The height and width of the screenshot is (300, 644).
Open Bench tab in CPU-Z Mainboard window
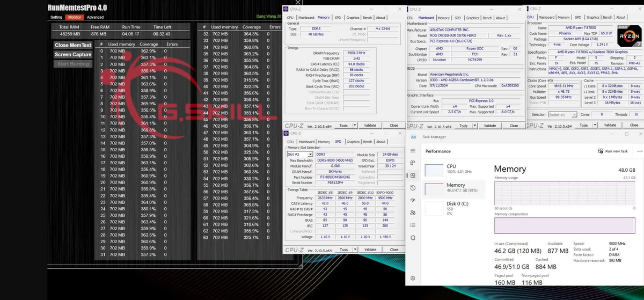tap(488, 18)
